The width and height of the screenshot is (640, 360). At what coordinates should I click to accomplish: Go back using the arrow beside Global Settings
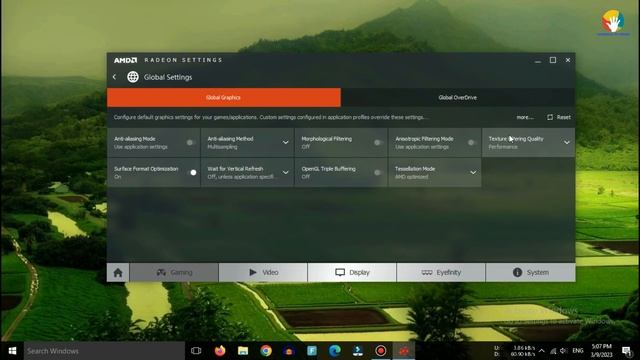click(x=115, y=77)
